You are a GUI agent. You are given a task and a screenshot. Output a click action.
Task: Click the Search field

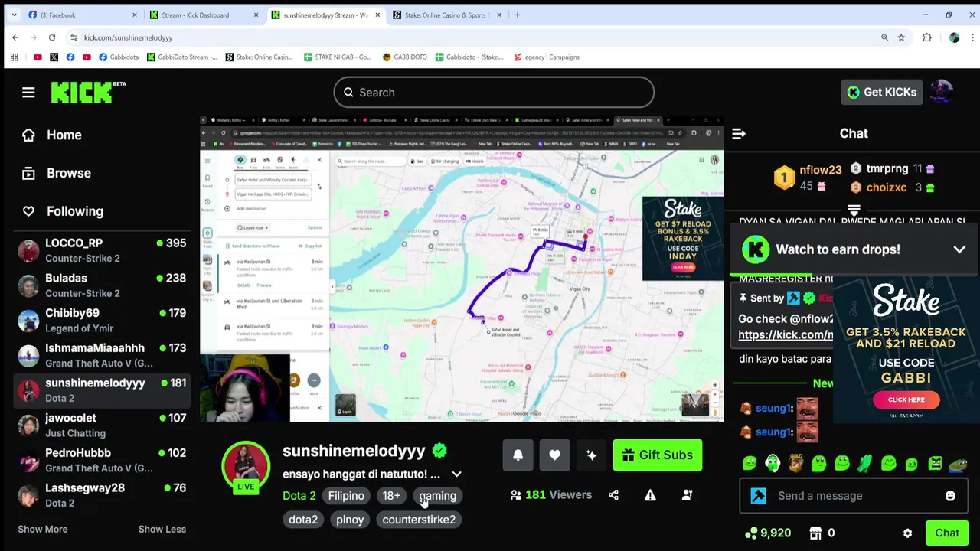[494, 93]
